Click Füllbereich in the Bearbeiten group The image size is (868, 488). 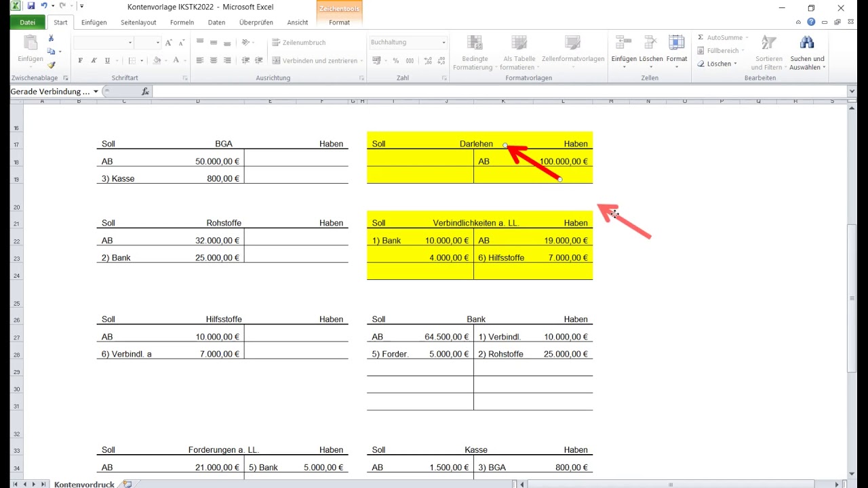(722, 51)
